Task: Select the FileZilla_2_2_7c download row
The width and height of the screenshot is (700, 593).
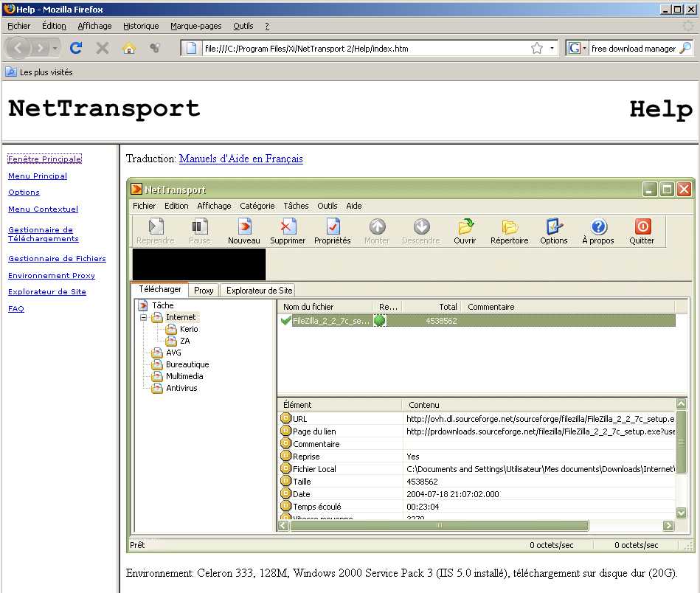Action: point(477,321)
